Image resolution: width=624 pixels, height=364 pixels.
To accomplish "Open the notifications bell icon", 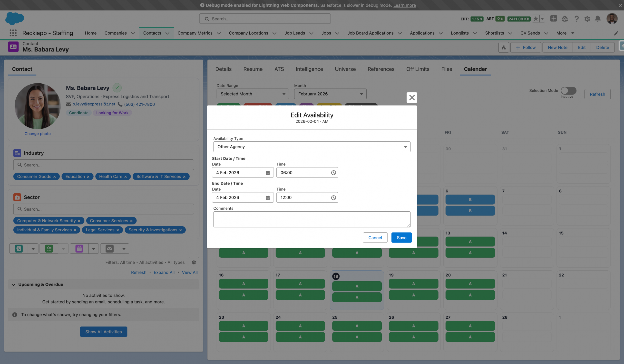I will coord(597,19).
